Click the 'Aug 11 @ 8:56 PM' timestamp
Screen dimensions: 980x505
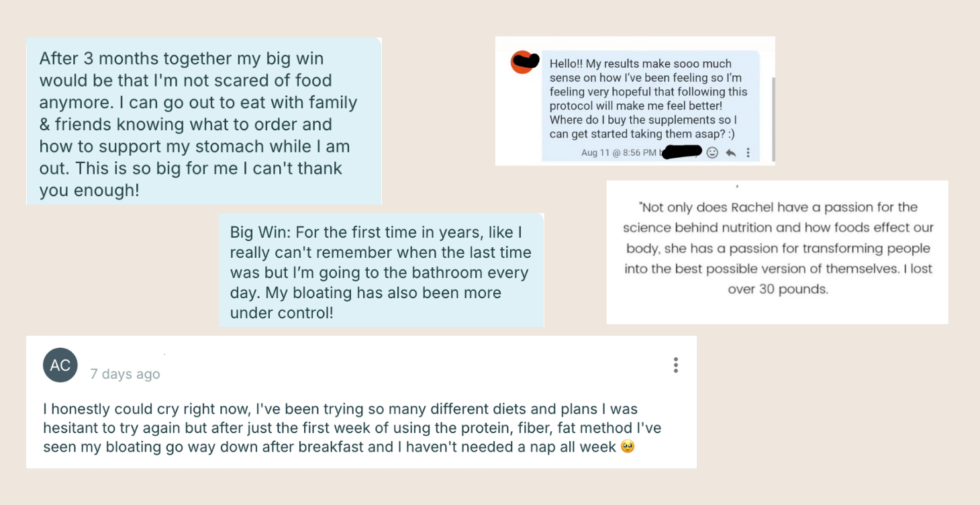619,153
